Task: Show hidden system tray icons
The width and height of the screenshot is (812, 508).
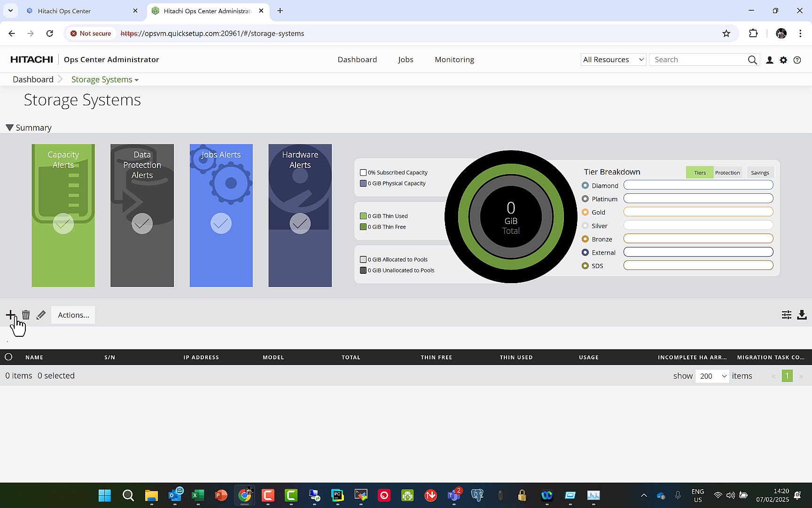Action: (644, 495)
